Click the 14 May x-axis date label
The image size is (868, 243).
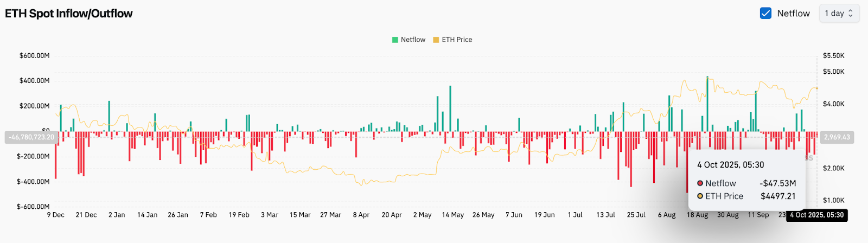click(x=452, y=215)
